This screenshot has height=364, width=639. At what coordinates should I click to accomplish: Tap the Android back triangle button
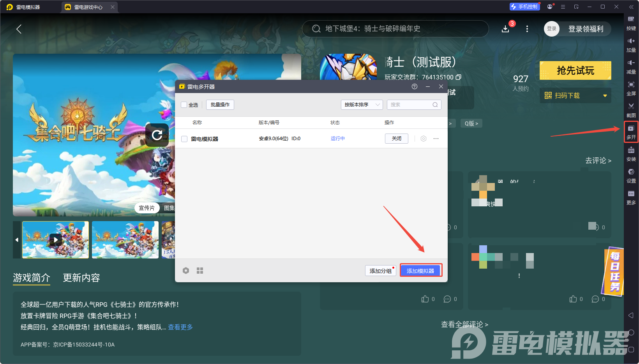[x=631, y=315]
